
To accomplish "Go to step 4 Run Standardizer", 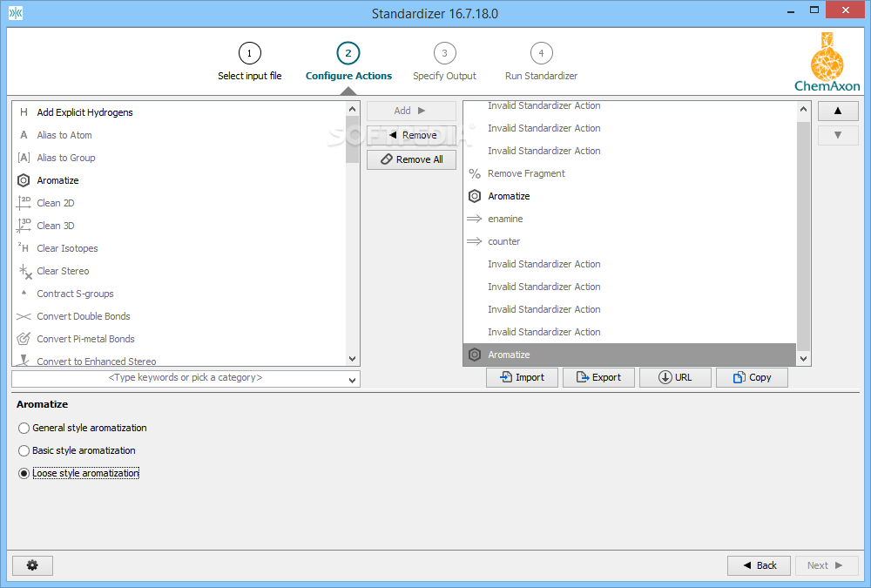I will point(541,62).
